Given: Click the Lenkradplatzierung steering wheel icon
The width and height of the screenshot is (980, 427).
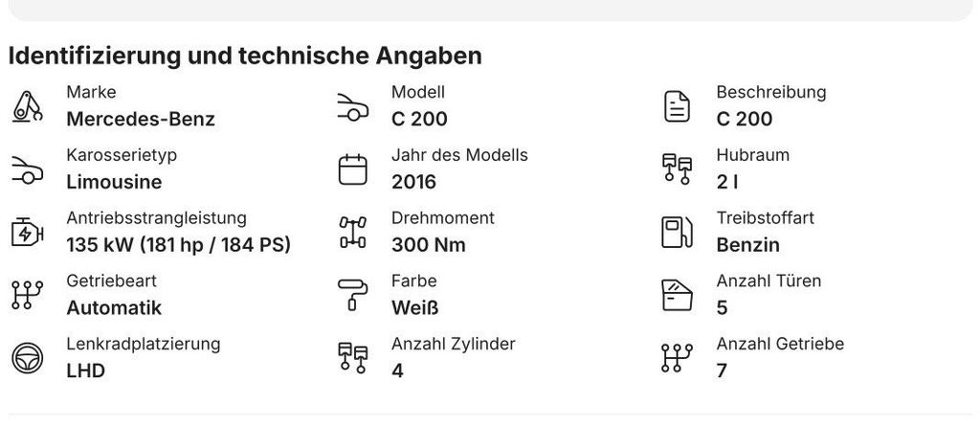Looking at the screenshot, I should click(x=28, y=358).
